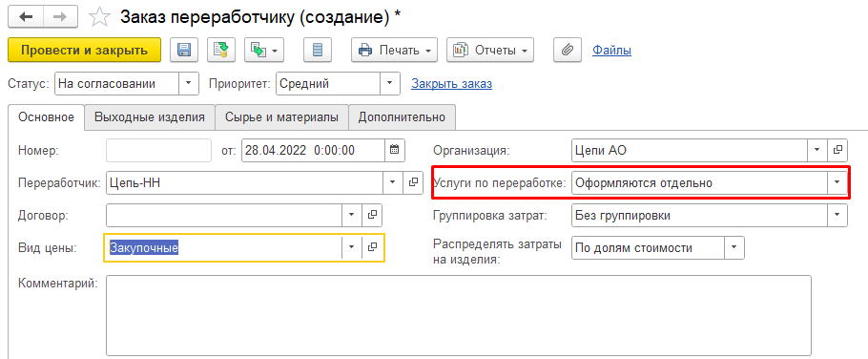Open the 'Вид цены' item with the open-form icon
The image size is (868, 359).
click(372, 247)
